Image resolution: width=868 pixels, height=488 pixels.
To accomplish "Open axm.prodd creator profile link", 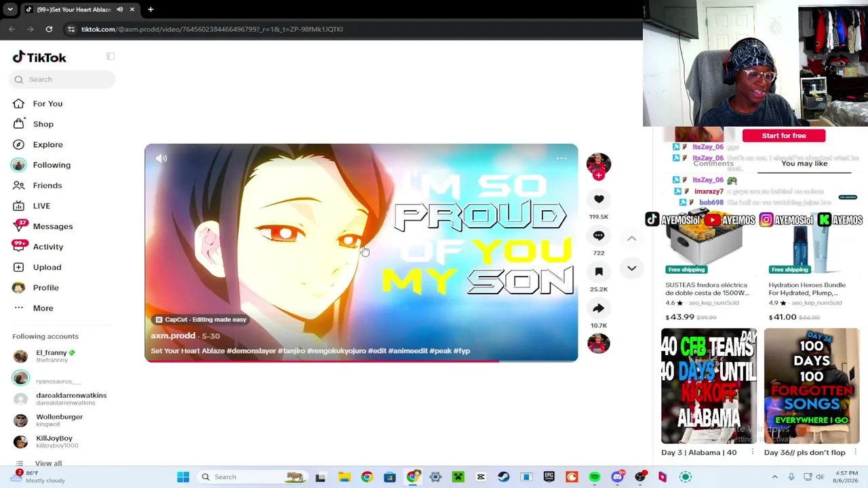I will [173, 335].
